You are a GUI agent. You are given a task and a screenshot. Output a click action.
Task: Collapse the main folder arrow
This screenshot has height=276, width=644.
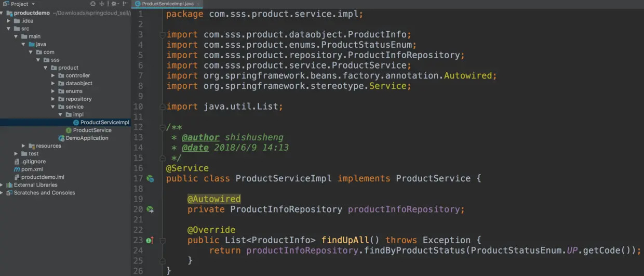coord(17,36)
